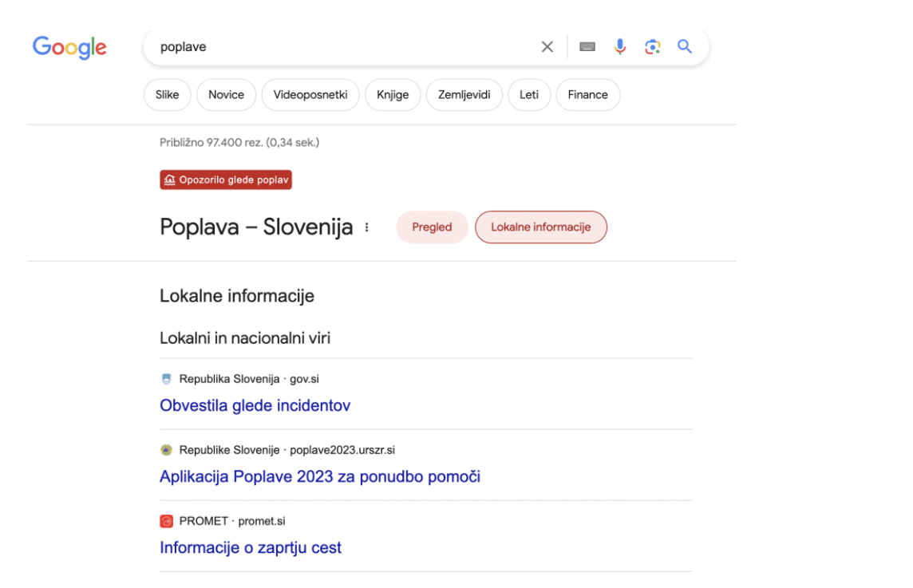Clear the search box text
Image resolution: width=913 pixels, height=588 pixels.
[x=547, y=47]
